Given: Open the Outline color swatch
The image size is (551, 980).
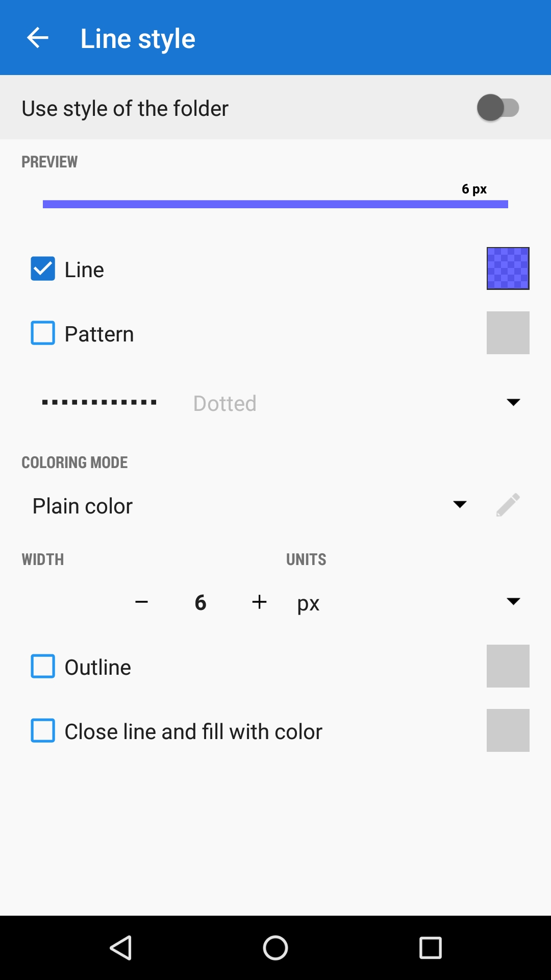Looking at the screenshot, I should coord(508,666).
